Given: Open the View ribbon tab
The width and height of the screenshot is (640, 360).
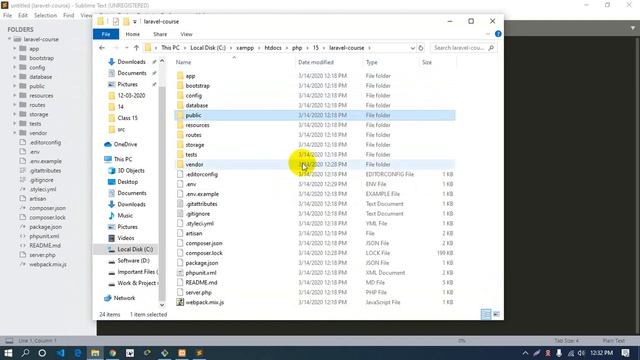Looking at the screenshot, I should (x=186, y=34).
